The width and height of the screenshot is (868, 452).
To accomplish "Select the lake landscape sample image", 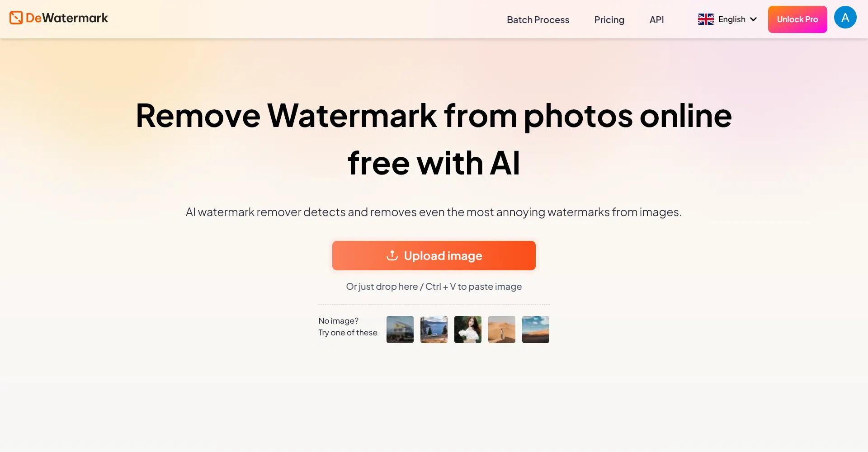I will [x=434, y=330].
